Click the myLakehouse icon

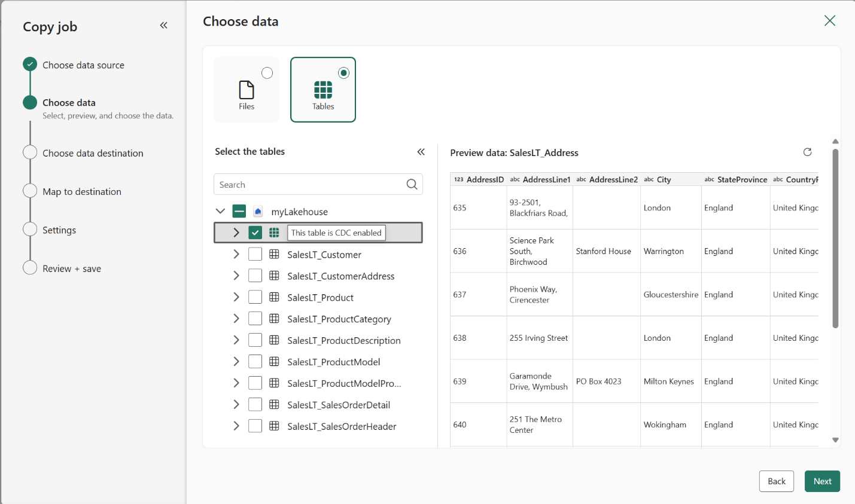[258, 212]
